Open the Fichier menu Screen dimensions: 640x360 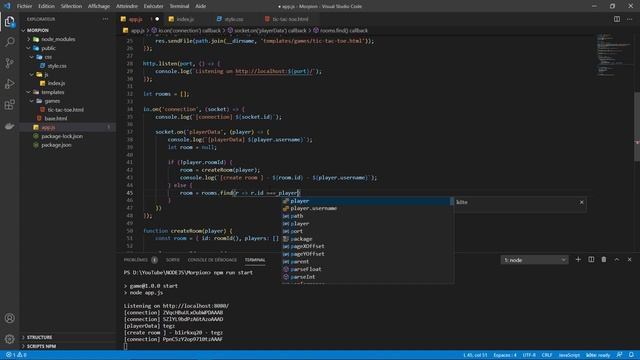[24, 6]
